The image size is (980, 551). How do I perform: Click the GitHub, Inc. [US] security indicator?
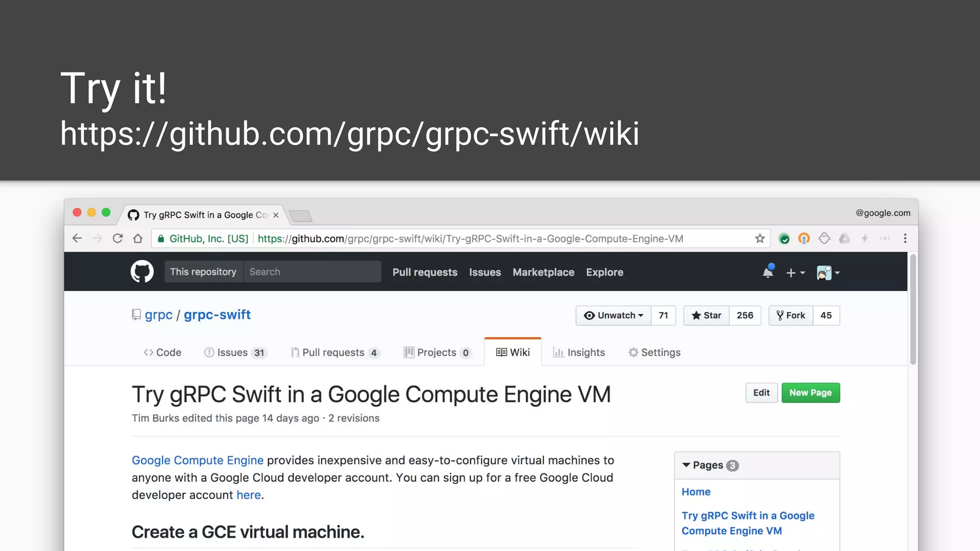point(203,239)
